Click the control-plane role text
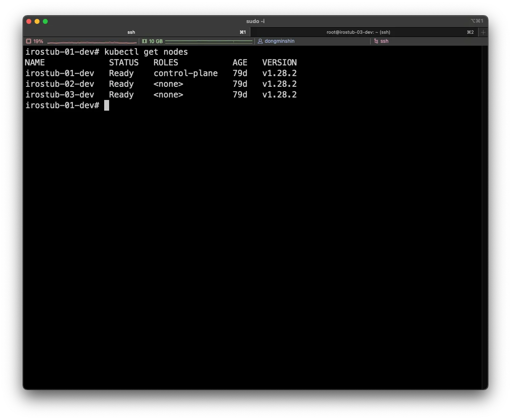Viewport: 511px width, 420px height. pos(185,73)
